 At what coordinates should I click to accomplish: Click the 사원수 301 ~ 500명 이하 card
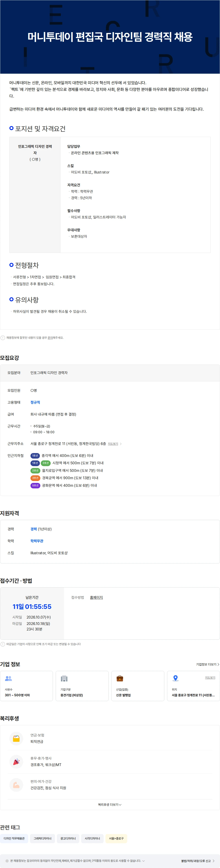(26, 686)
